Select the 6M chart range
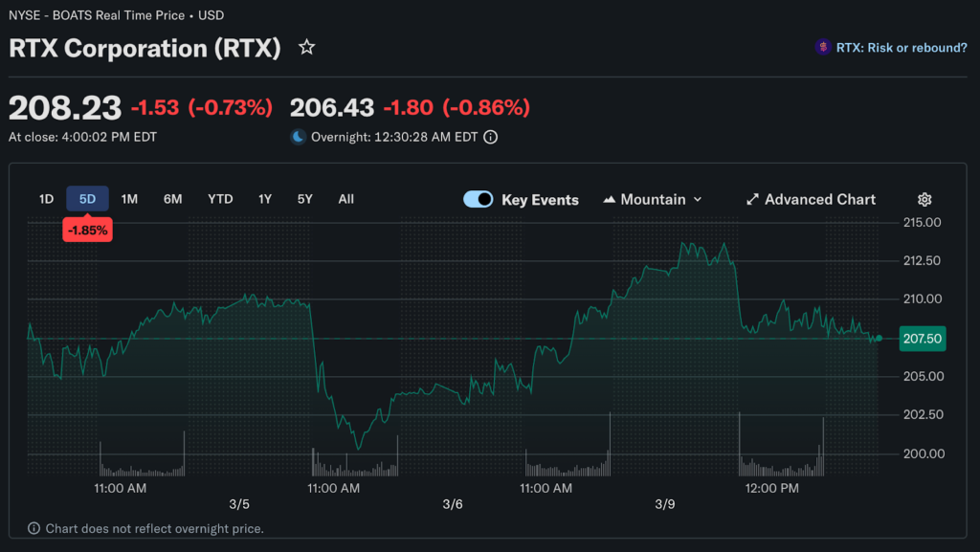 [173, 199]
